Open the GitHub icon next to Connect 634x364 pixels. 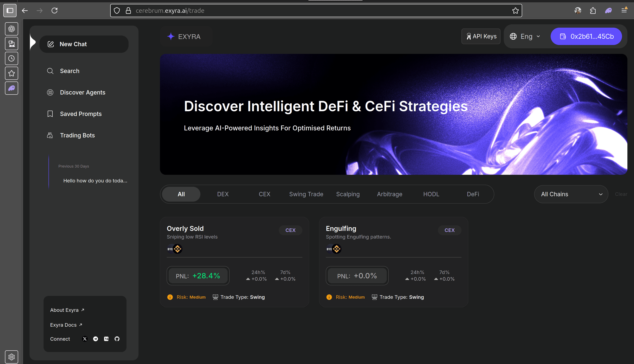(117, 339)
